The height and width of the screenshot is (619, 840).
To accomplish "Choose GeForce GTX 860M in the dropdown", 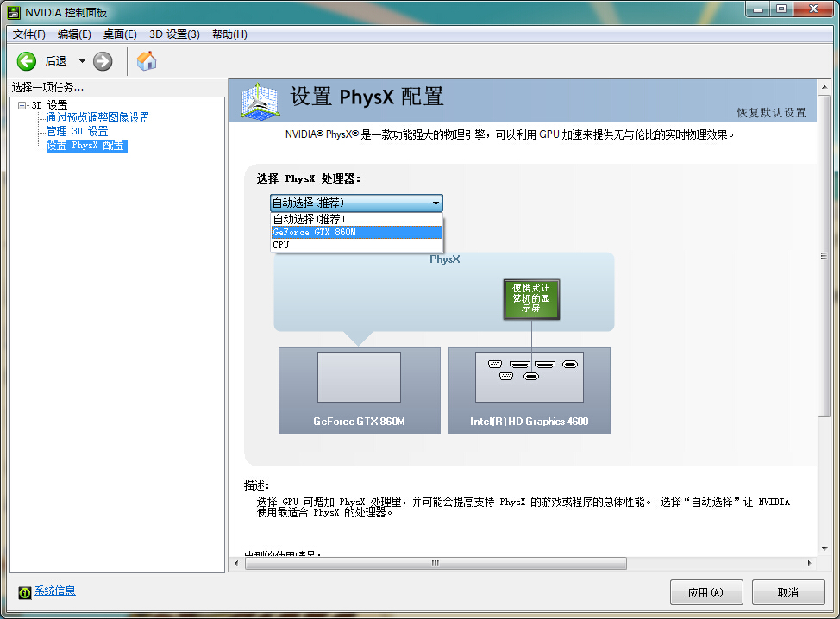I will 357,232.
